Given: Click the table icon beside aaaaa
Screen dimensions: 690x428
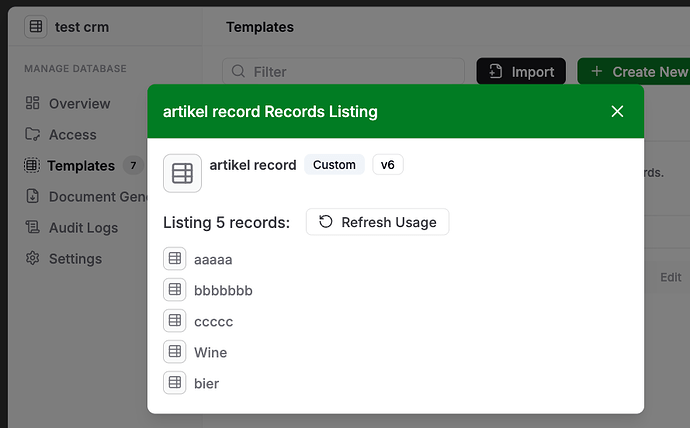Looking at the screenshot, I should (x=175, y=259).
